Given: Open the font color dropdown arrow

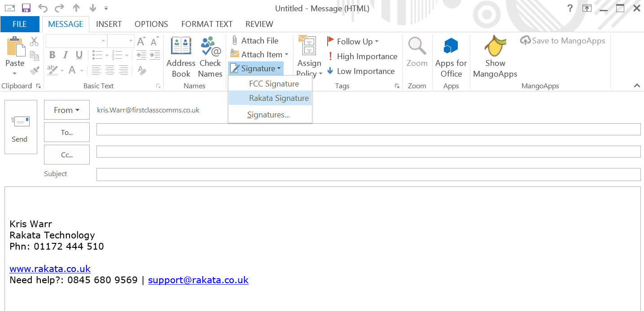Looking at the screenshot, I should (x=82, y=70).
